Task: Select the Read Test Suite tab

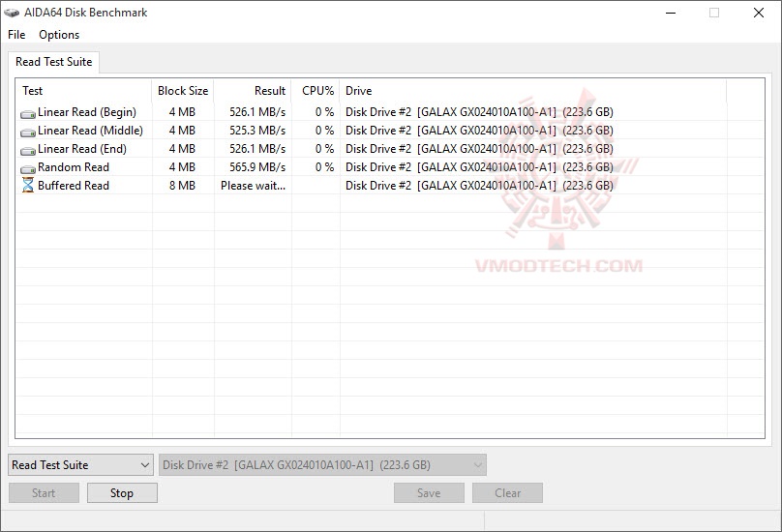Action: coord(54,62)
